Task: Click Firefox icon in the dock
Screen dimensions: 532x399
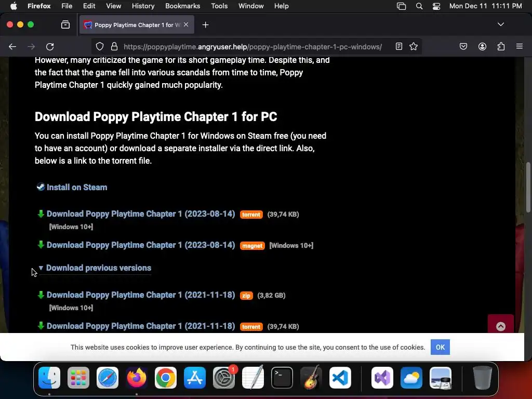Action: pos(137,378)
